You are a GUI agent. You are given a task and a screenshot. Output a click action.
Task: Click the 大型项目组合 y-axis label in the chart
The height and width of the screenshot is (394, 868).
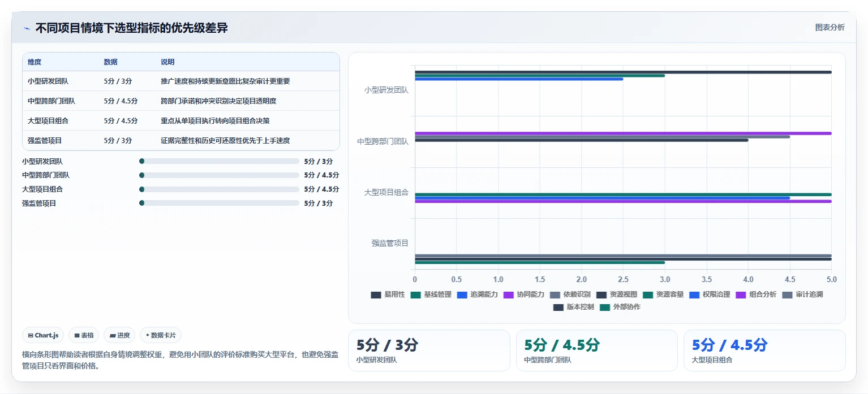[x=386, y=192]
